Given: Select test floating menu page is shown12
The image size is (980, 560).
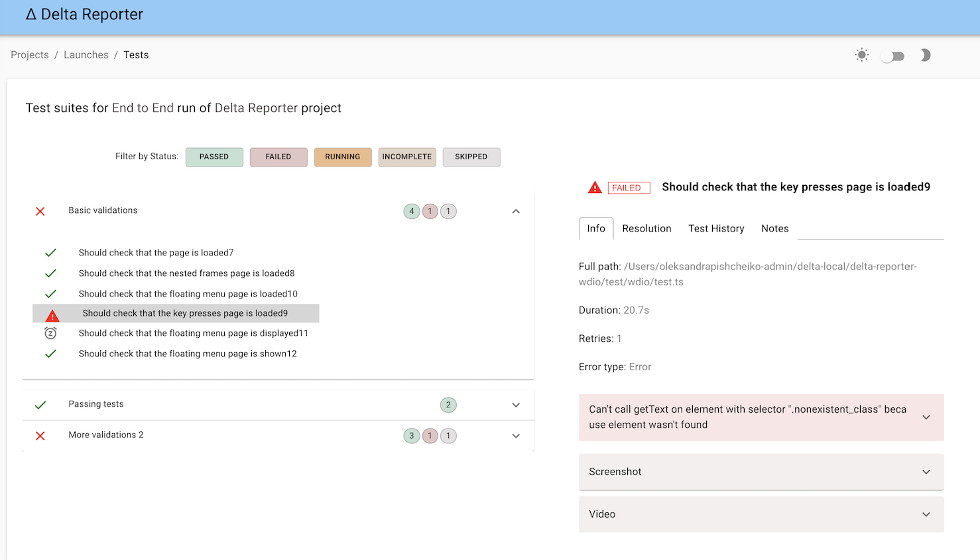Looking at the screenshot, I should click(188, 354).
